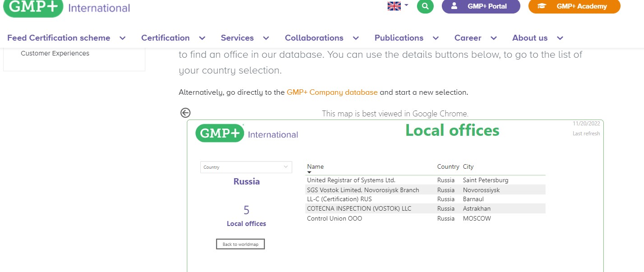The width and height of the screenshot is (644, 272).
Task: Open the About us menu
Action: coord(530,38)
